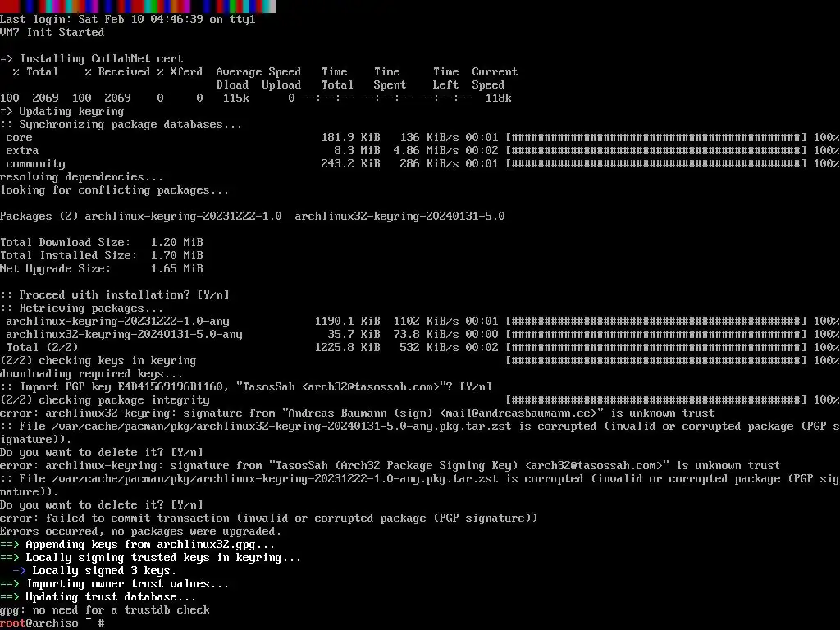The height and width of the screenshot is (630, 840).
Task: Click the 'Net Upgrade Size: 1.65 MiB' line
Action: coord(102,269)
